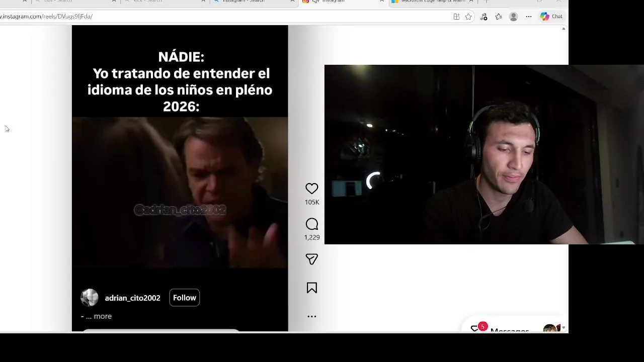Image resolution: width=644 pixels, height=362 pixels.
Task: View the 105K likes count
Action: tap(311, 202)
